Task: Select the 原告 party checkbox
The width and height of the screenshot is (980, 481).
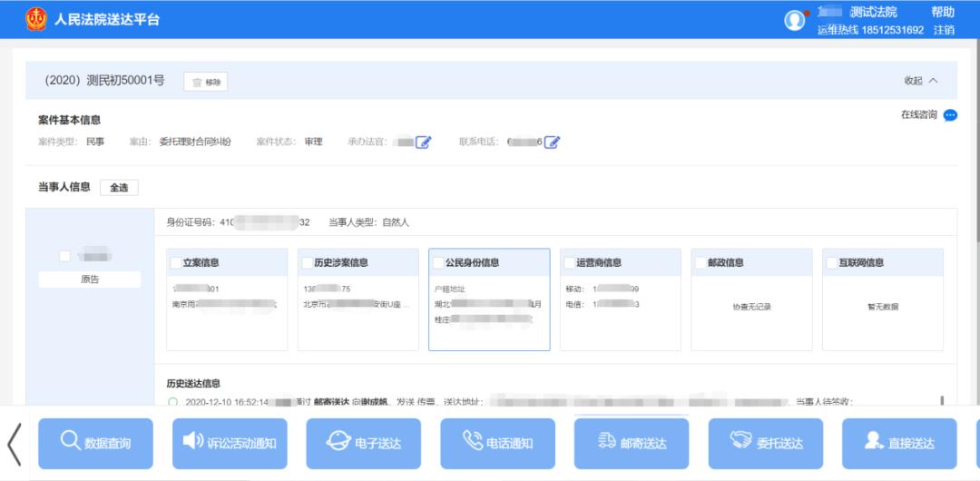Action: pos(64,256)
